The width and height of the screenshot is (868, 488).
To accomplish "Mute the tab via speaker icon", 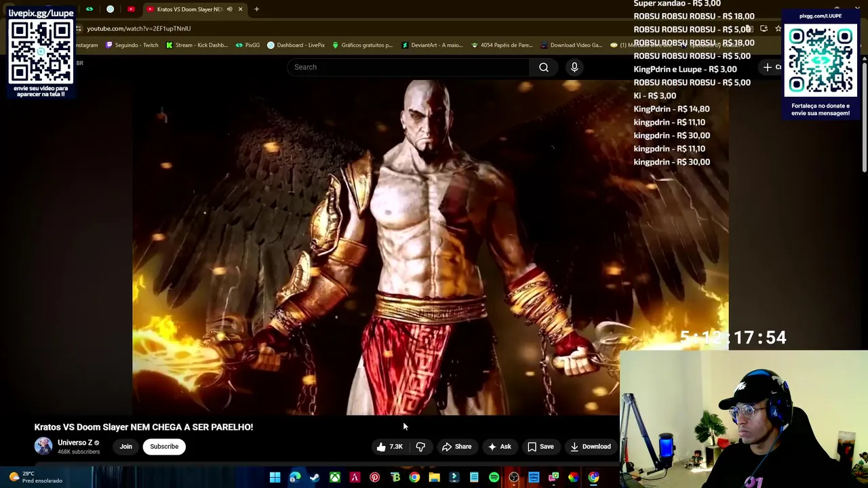I will pyautogui.click(x=229, y=9).
